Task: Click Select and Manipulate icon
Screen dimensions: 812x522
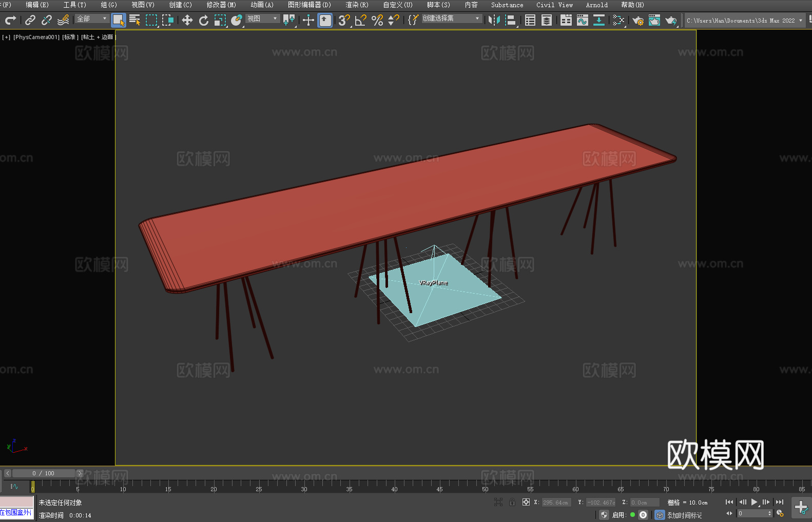Action: coord(308,20)
